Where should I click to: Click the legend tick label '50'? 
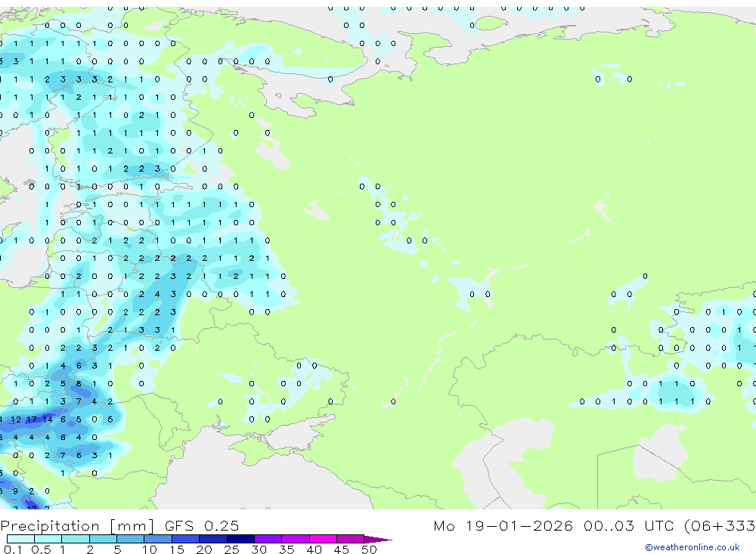click(x=369, y=549)
